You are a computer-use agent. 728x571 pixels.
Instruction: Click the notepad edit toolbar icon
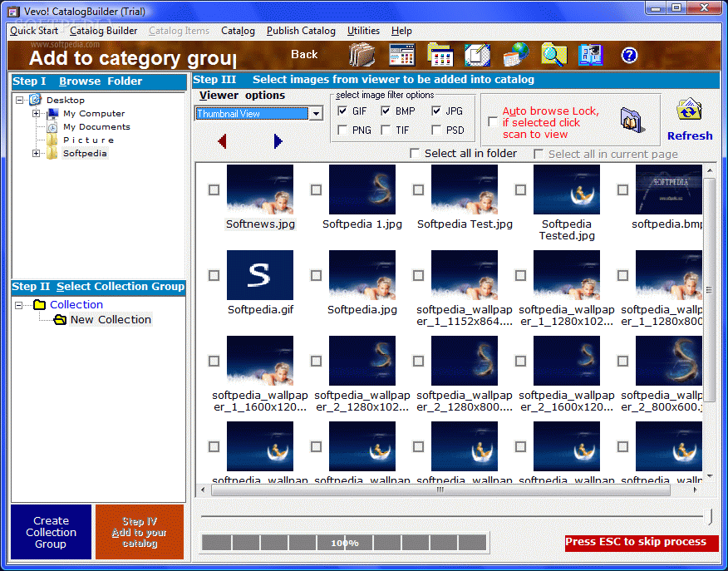tap(478, 55)
